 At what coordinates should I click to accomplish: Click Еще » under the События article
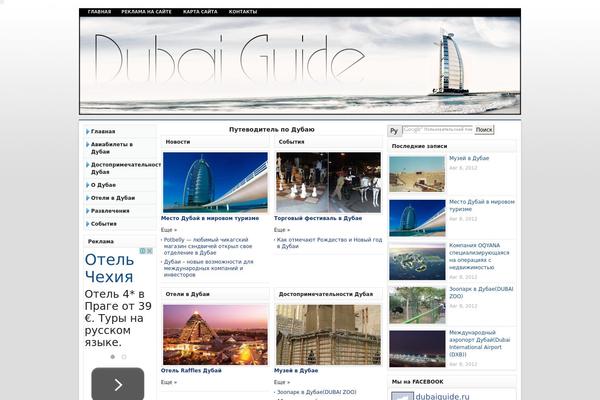(282, 230)
